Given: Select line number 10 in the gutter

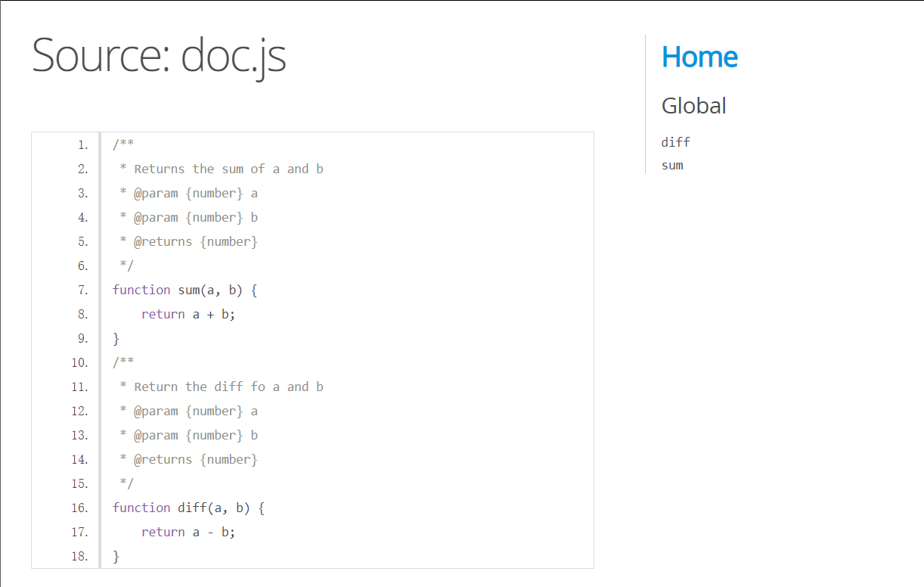Looking at the screenshot, I should (79, 363).
